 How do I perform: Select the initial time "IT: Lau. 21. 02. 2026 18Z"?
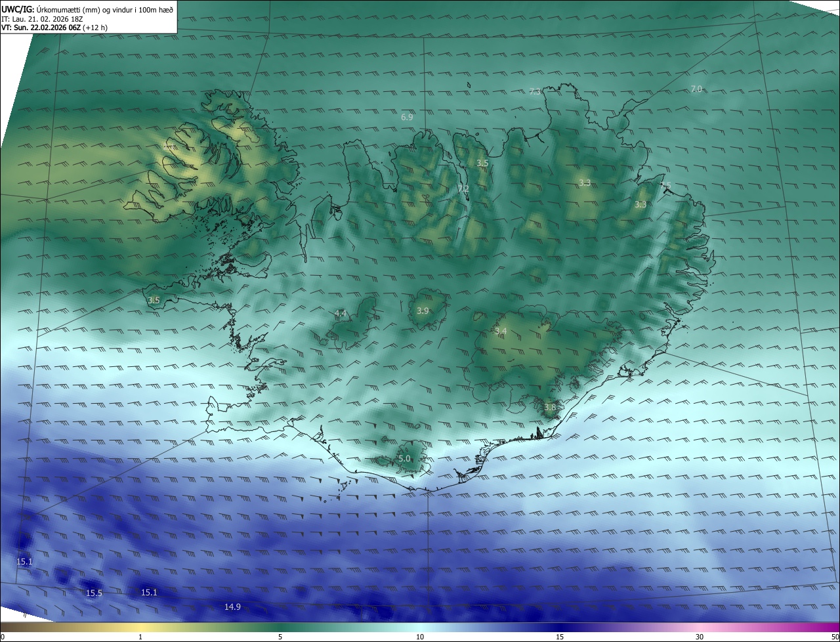pos(43,20)
